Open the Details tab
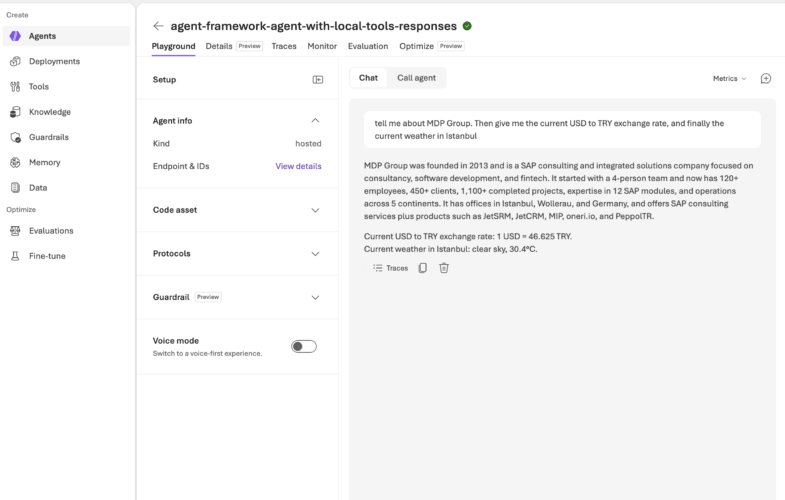The image size is (785, 500). [219, 46]
